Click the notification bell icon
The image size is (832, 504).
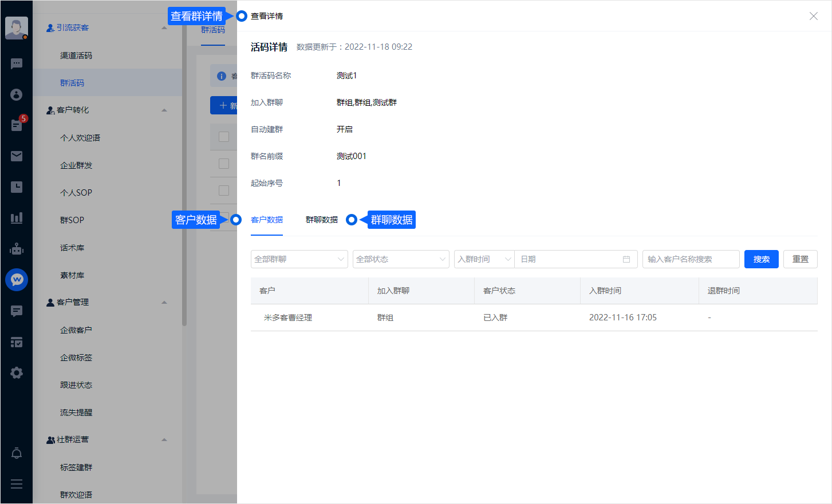pyautogui.click(x=17, y=454)
